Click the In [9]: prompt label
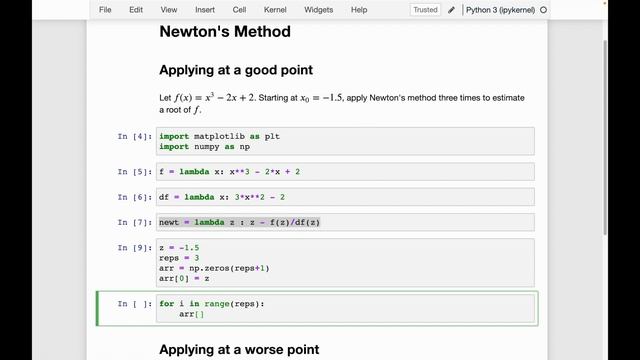Viewport: 640px width, 360px height. coord(135,248)
